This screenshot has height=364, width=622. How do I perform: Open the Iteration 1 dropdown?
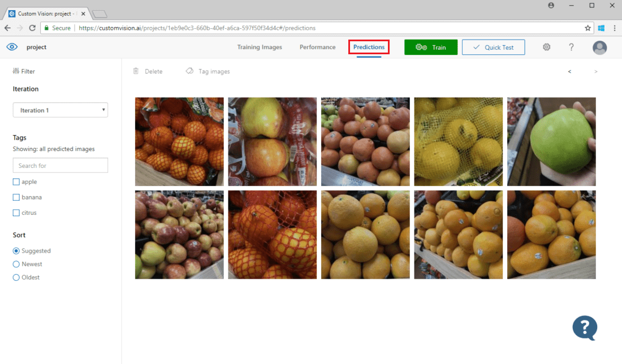60,110
